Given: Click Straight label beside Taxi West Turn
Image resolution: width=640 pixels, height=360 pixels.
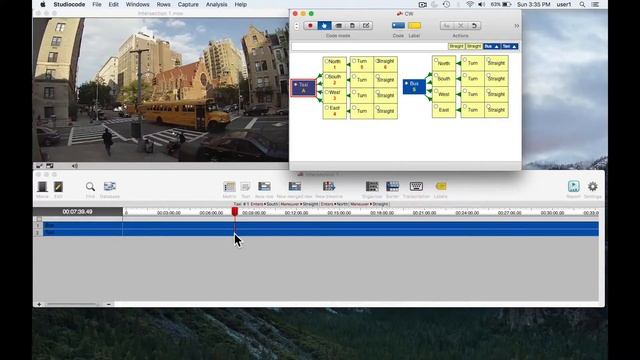Looking at the screenshot, I should tap(386, 95).
